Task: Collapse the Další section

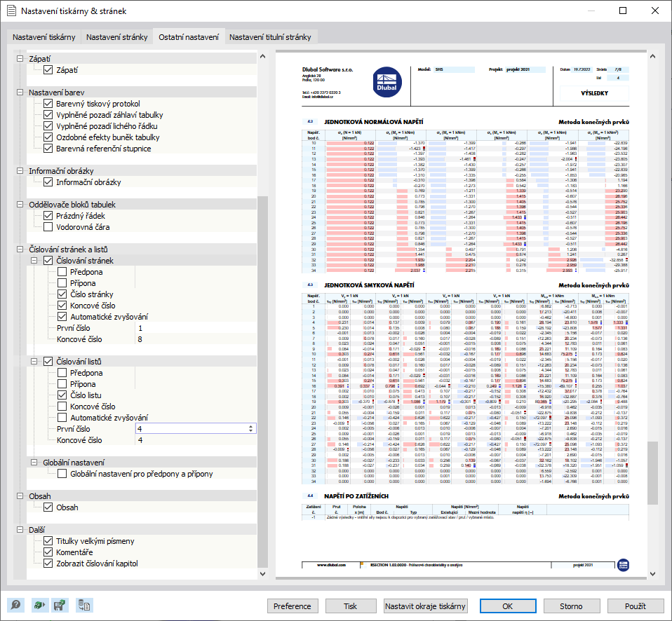Action: coord(20,530)
